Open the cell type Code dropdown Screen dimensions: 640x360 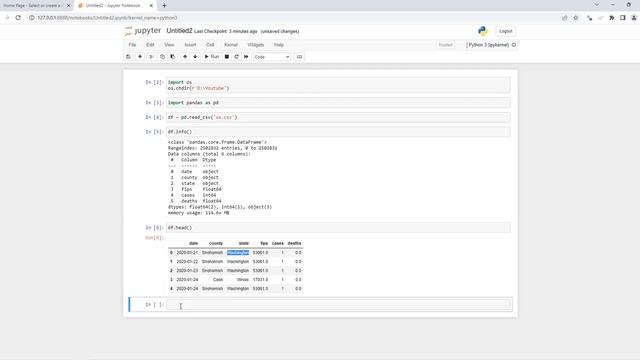pyautogui.click(x=271, y=57)
